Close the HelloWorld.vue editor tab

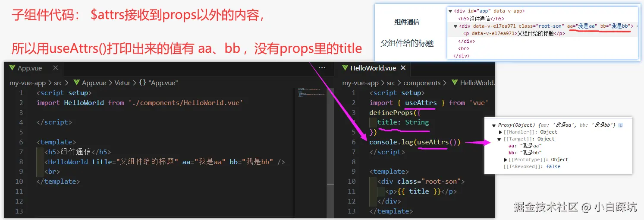pos(403,68)
